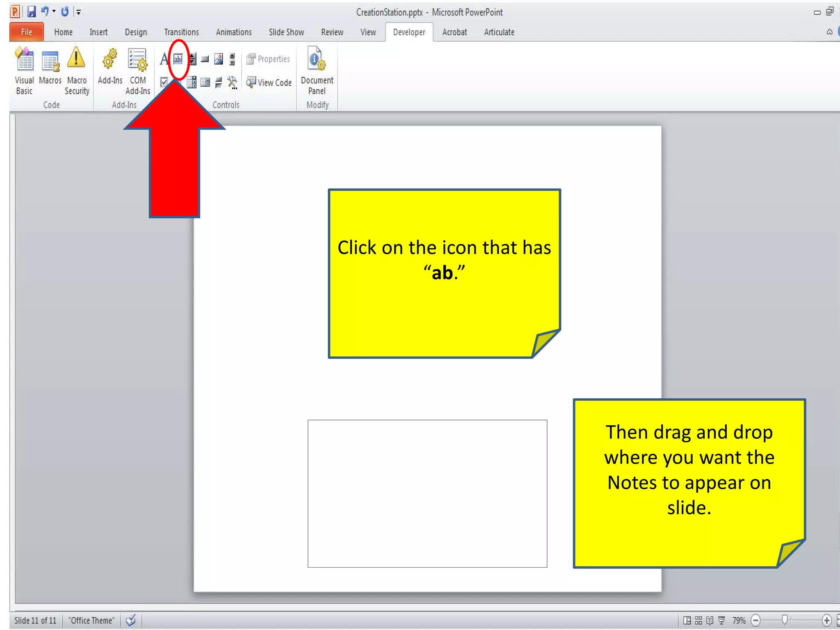Screen dimensions: 840x630
Task: Open Document Panel settings
Action: click(317, 71)
